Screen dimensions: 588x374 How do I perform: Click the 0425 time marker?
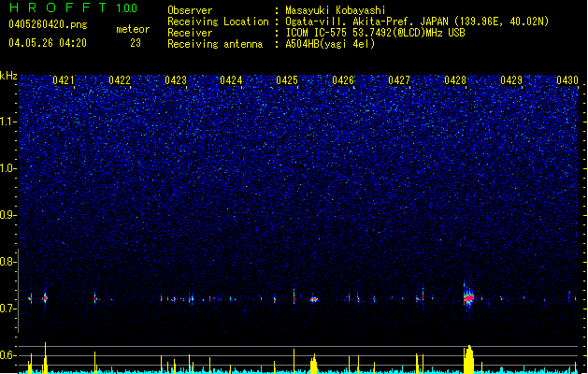tap(287, 80)
